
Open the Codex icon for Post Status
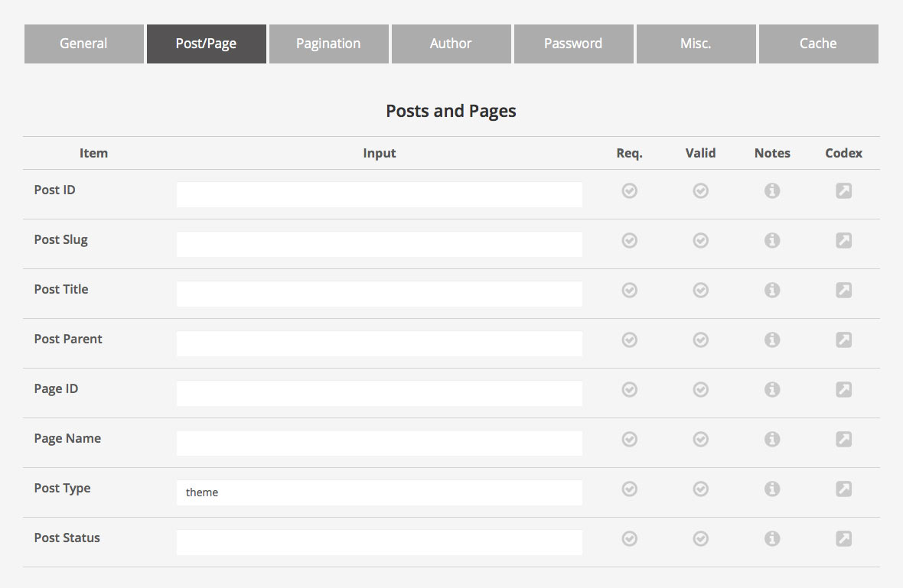click(843, 538)
